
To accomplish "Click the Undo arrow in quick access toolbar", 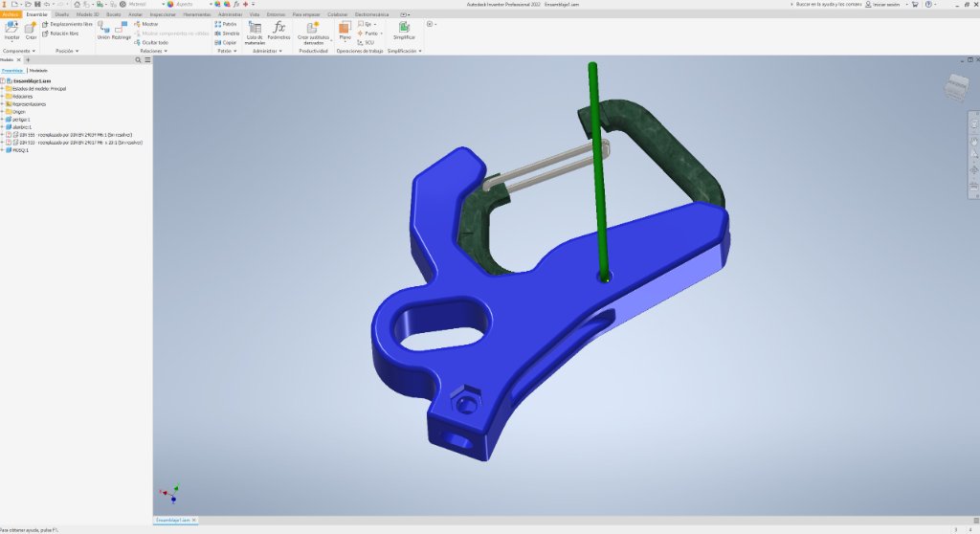I will [x=47, y=5].
